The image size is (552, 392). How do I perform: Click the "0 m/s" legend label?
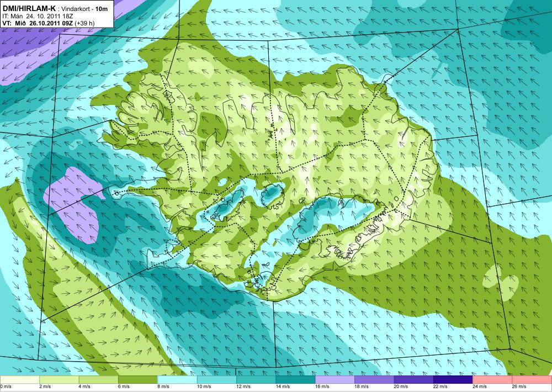(6, 386)
